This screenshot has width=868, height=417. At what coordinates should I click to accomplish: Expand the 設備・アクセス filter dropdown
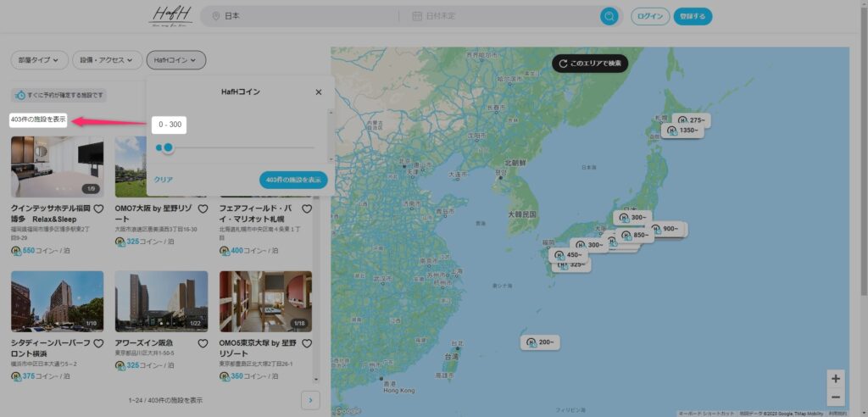click(x=108, y=60)
